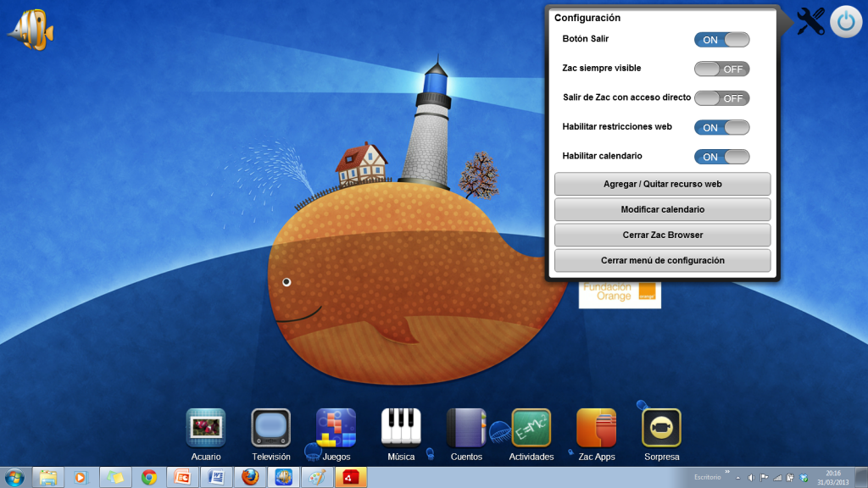Open the Cuentos stories section
Screen dimensions: 868x488
(465, 428)
